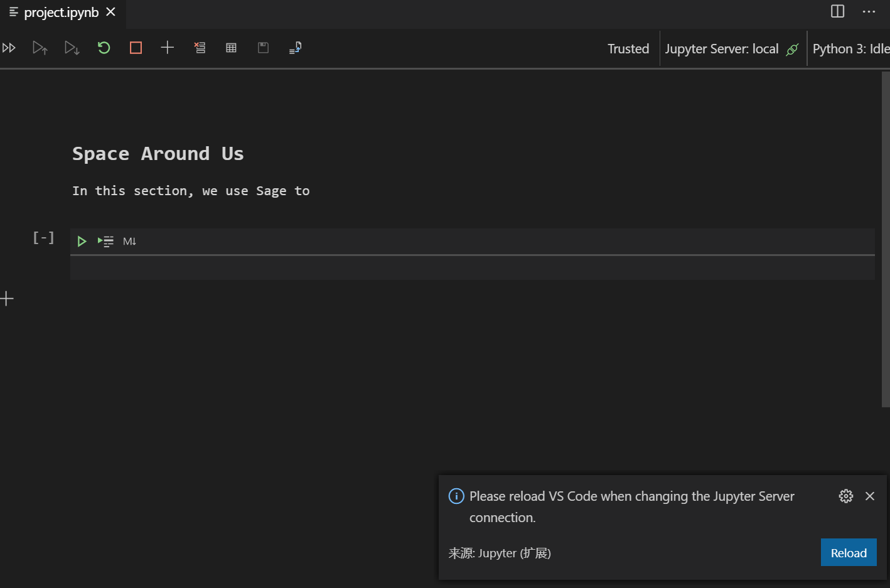Run all cells in the notebook
The width and height of the screenshot is (890, 588).
[9, 47]
